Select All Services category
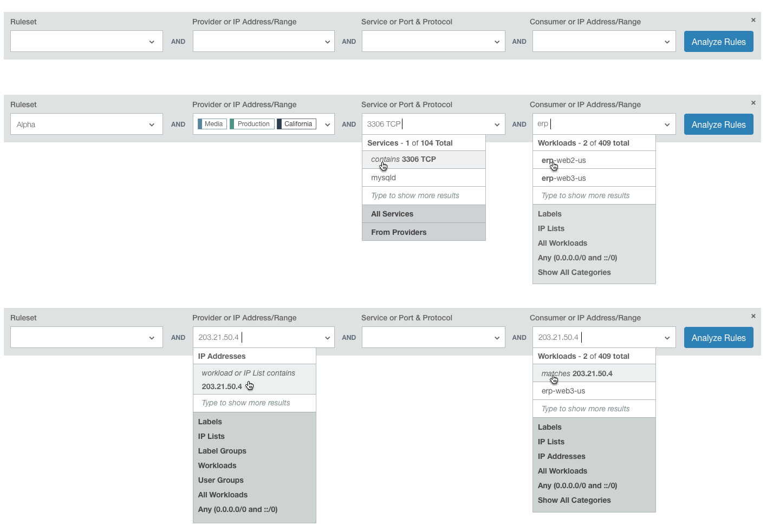 tap(424, 214)
